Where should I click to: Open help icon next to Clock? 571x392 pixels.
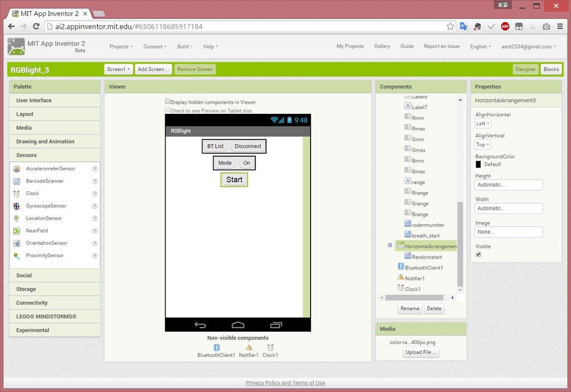[x=95, y=193]
